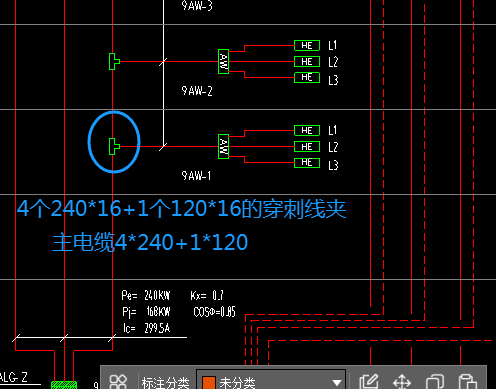
Task: Select the T-connector feeding the 9AW-2 branch
Action: point(114,61)
